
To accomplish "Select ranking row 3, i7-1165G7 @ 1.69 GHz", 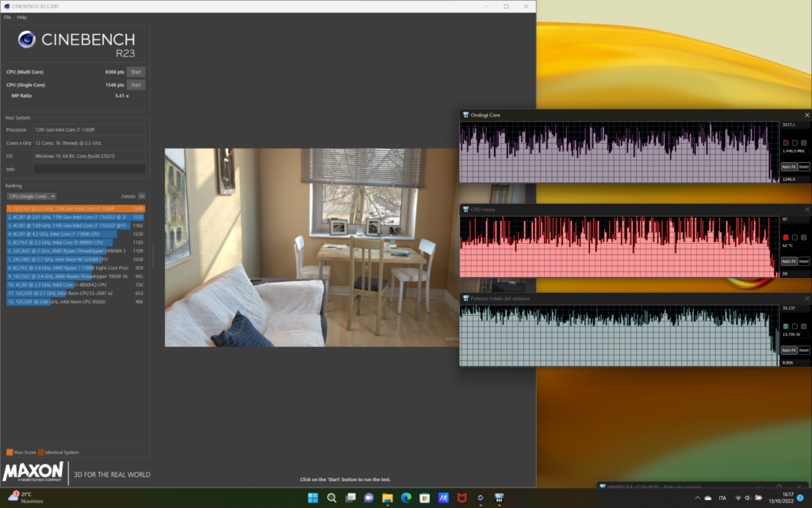I will coord(75,225).
